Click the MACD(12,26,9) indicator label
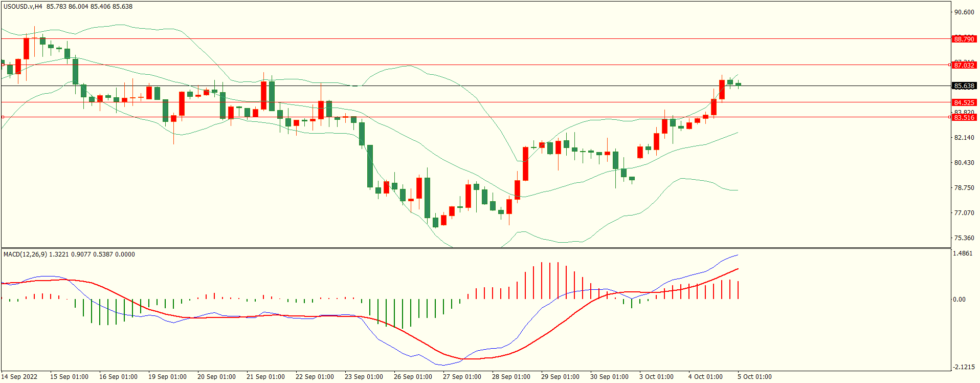 [25, 254]
